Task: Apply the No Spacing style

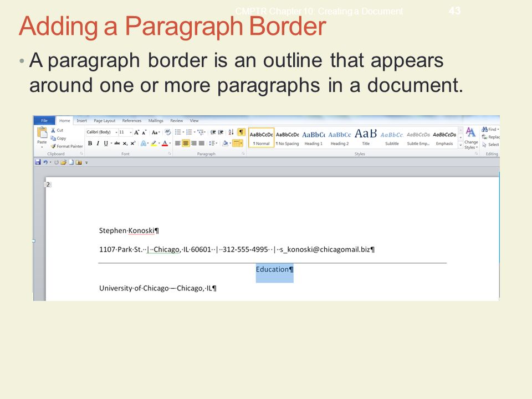Action: (x=288, y=138)
